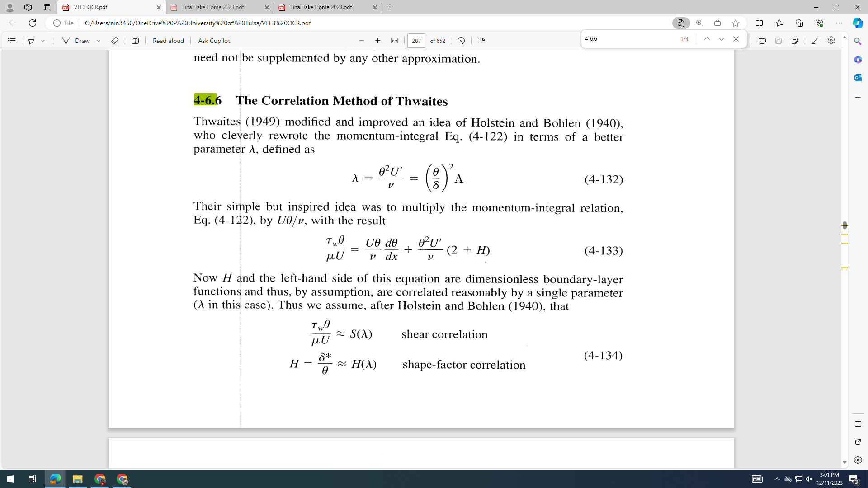Expand the Draw tool options dropdown
Image resolution: width=868 pixels, height=488 pixels.
pyautogui.click(x=99, y=41)
